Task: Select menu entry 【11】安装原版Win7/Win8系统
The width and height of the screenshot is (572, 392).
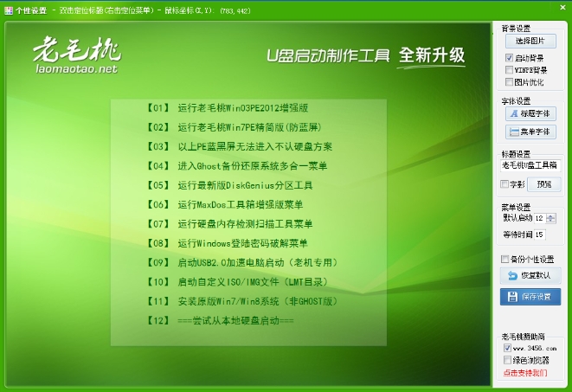Action: [241, 301]
